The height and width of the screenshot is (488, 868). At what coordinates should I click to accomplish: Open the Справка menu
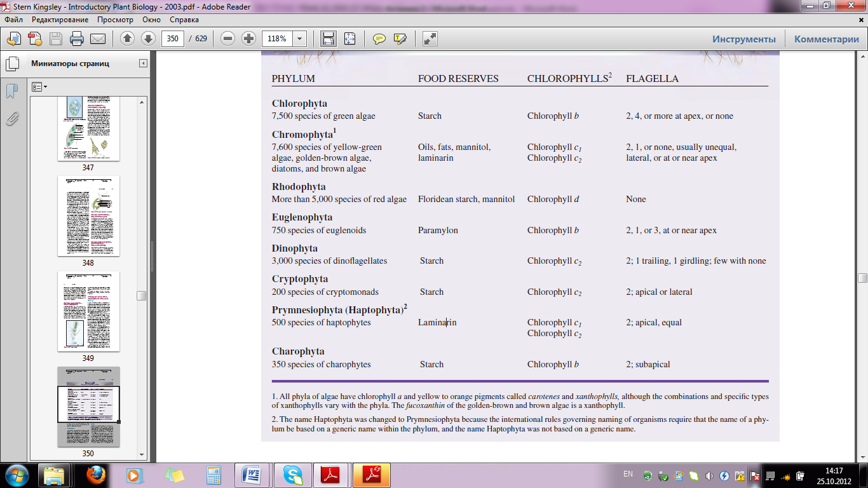click(x=184, y=20)
